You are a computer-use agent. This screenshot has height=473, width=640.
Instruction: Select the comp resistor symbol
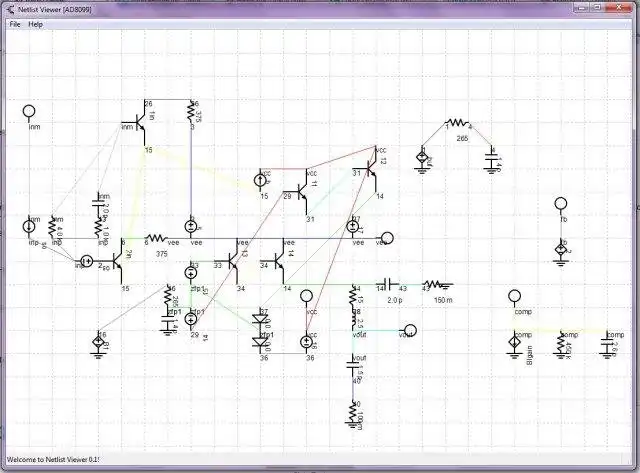click(x=561, y=344)
